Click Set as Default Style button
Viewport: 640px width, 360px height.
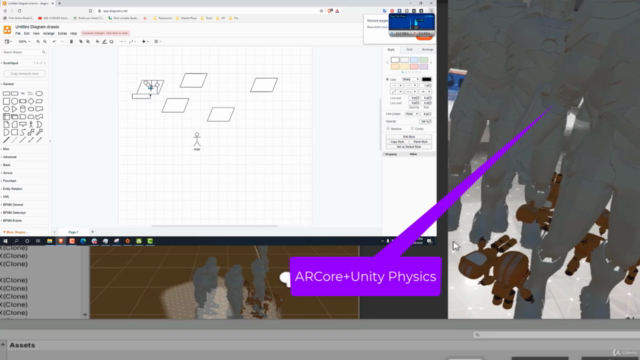(x=409, y=147)
